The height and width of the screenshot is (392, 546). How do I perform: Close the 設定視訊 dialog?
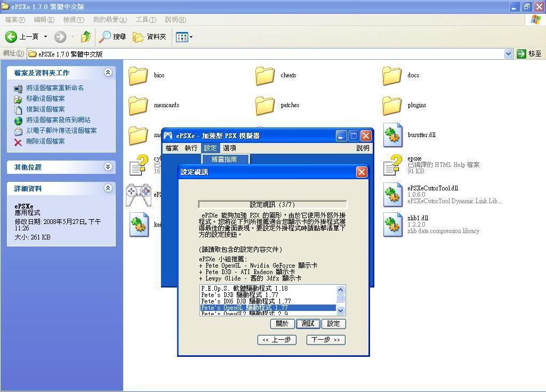pyautogui.click(x=362, y=172)
